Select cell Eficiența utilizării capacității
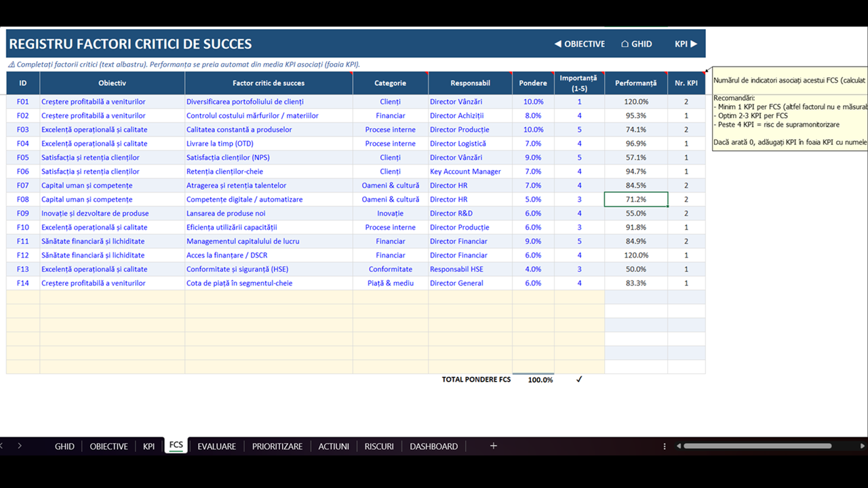868x488 pixels. click(x=269, y=227)
